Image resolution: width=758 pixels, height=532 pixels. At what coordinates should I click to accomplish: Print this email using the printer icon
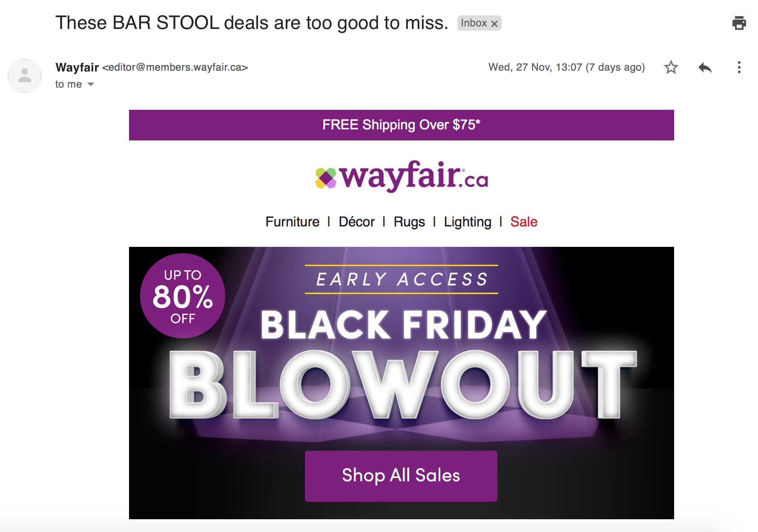(x=739, y=23)
